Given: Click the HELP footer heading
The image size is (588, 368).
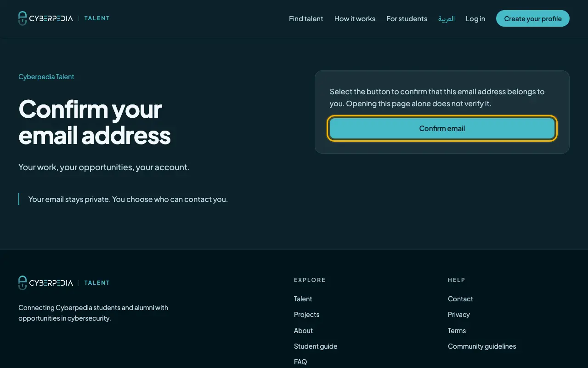Looking at the screenshot, I should (457, 280).
